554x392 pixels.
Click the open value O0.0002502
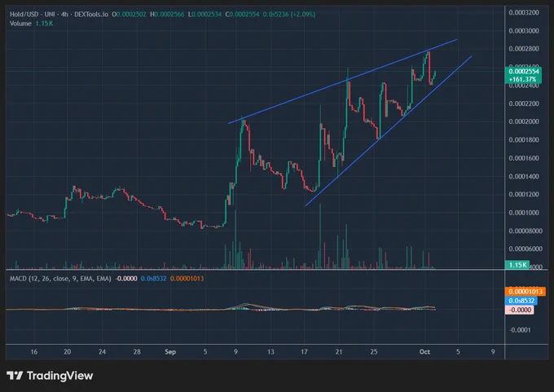point(129,15)
